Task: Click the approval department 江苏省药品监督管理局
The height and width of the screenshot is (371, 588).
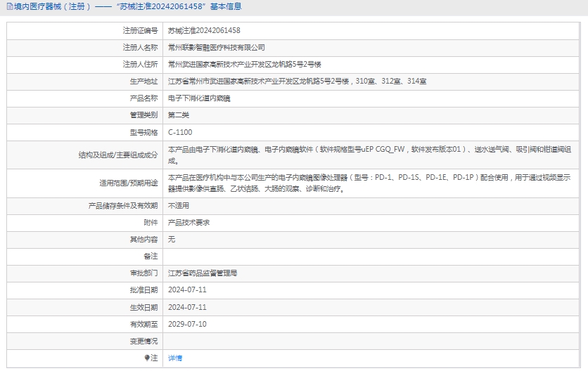Action: pyautogui.click(x=203, y=273)
